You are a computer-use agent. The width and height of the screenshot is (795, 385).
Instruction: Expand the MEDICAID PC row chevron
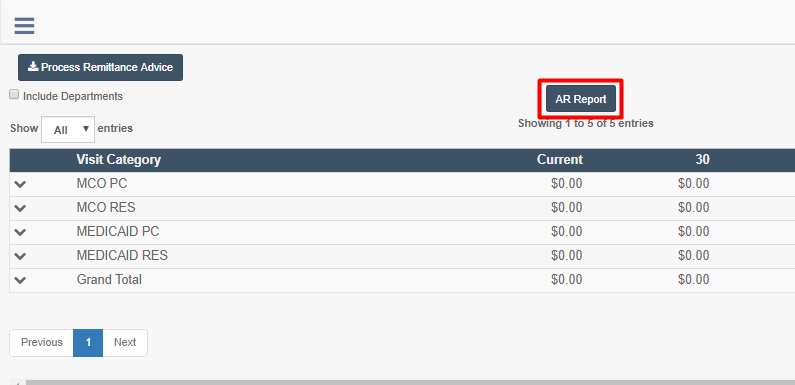20,232
